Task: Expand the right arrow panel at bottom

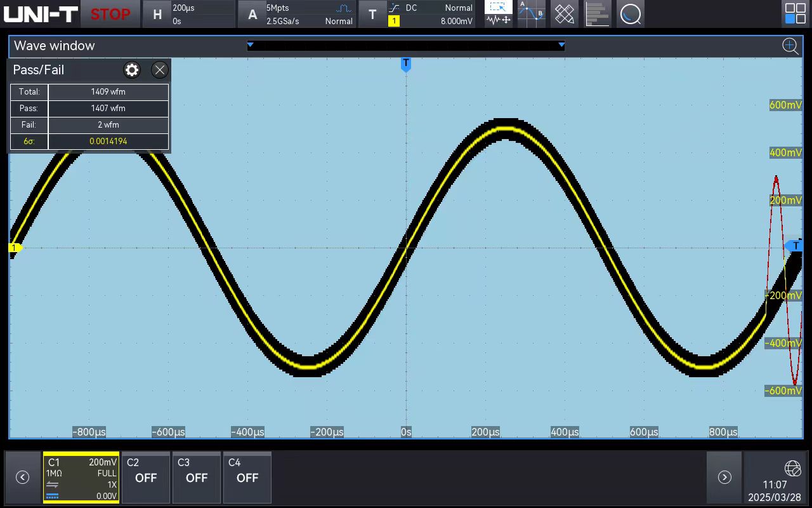Action: pyautogui.click(x=724, y=477)
